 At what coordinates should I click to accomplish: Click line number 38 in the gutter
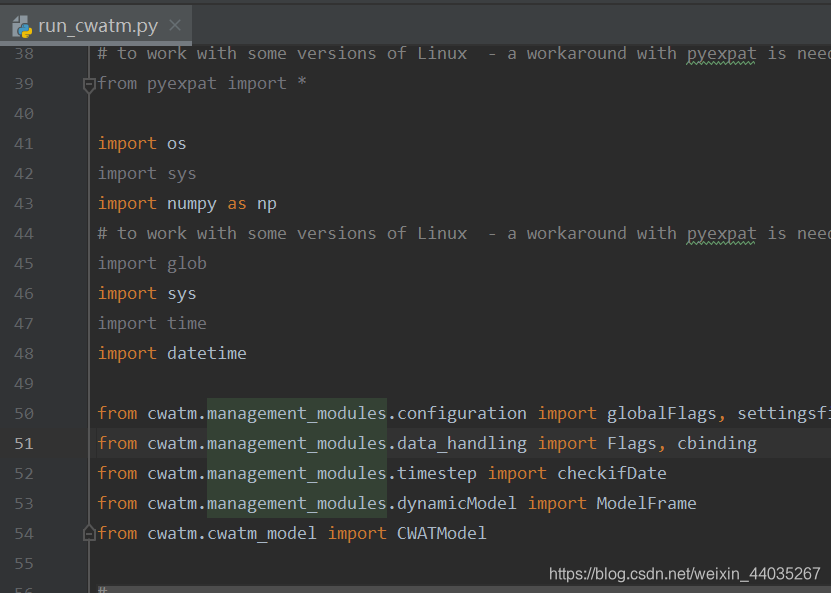24,54
